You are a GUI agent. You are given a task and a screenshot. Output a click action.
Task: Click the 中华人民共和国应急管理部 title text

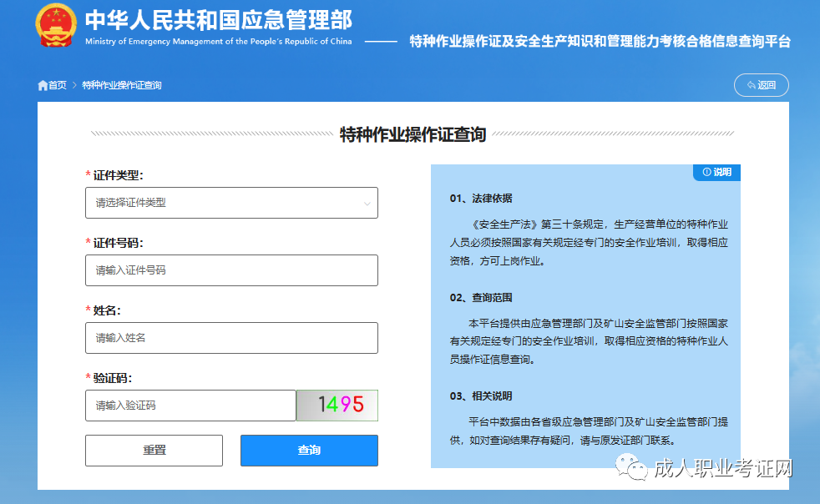pos(219,20)
